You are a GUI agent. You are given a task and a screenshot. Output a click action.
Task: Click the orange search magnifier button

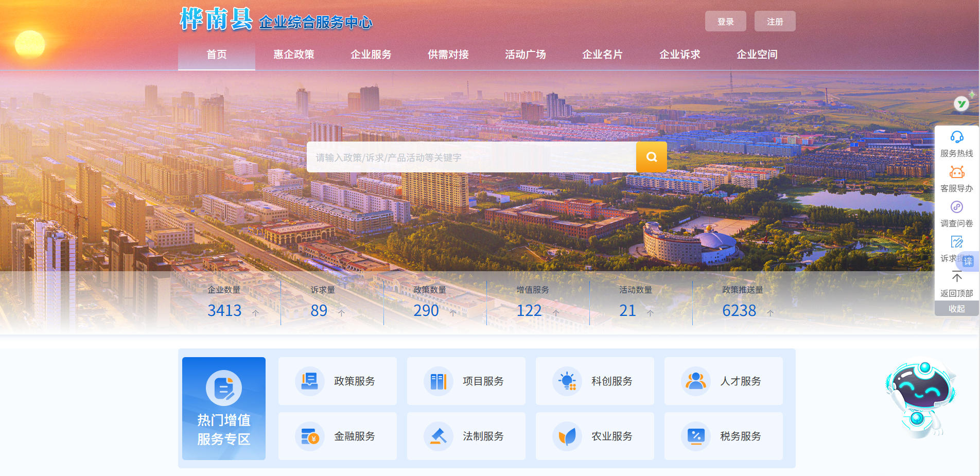[x=651, y=157]
